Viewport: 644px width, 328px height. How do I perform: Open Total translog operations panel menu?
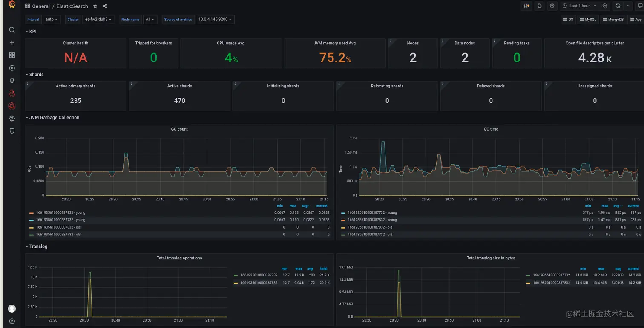click(x=179, y=258)
